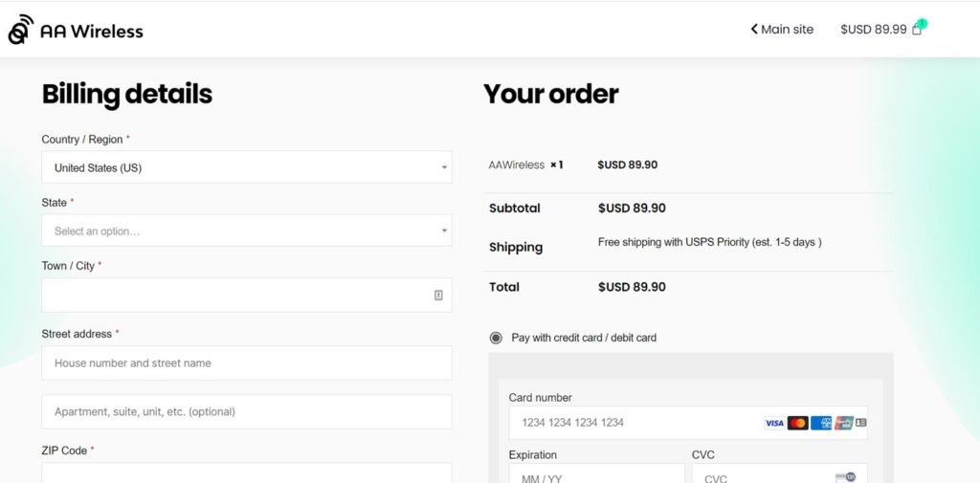Click the American Express card icon
The height and width of the screenshot is (483, 980).
[x=821, y=423]
